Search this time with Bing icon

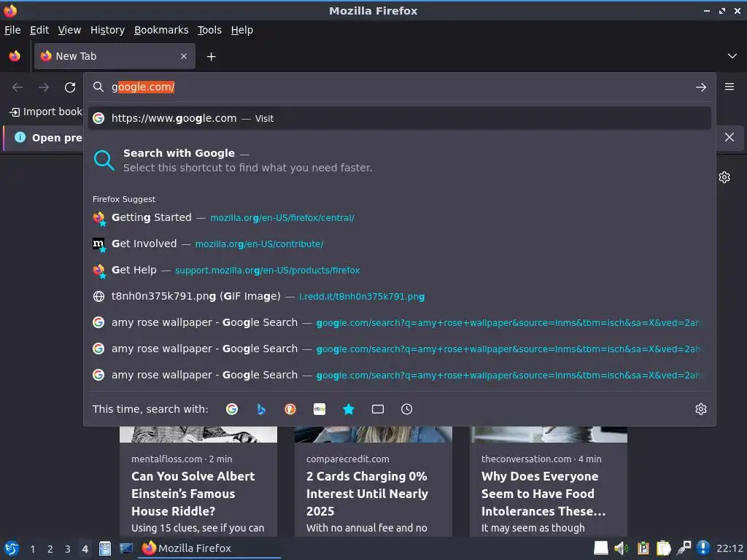point(261,409)
